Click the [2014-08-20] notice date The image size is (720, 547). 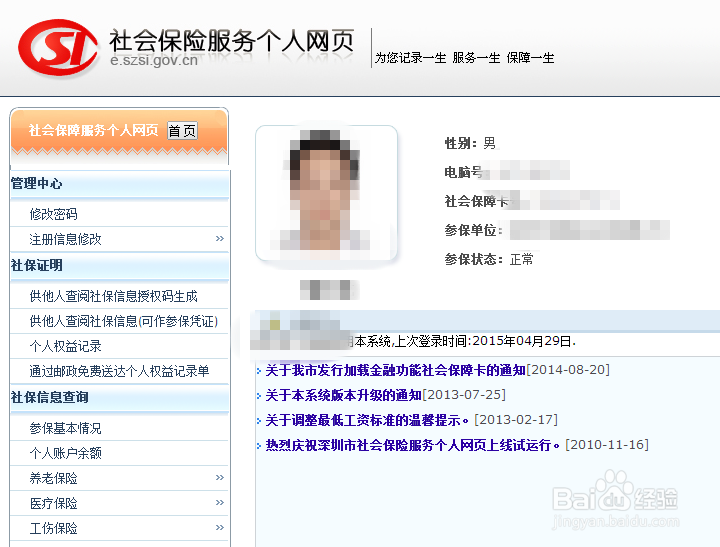tap(568, 370)
